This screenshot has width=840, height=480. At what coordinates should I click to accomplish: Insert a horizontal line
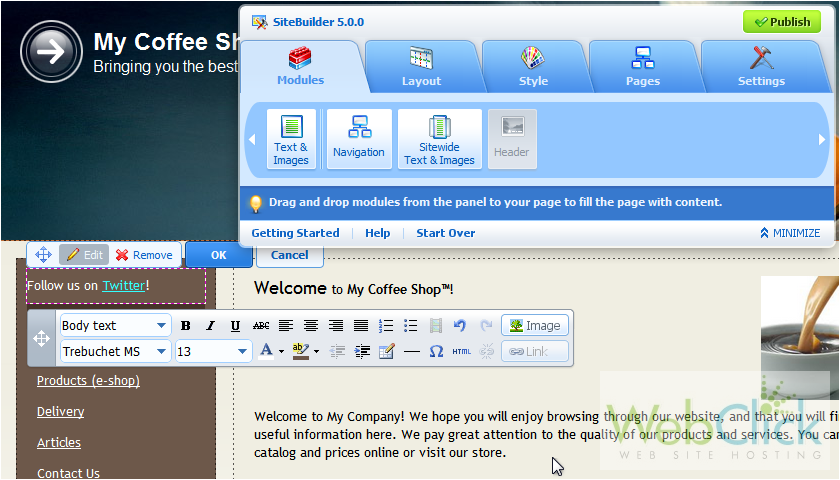point(411,352)
